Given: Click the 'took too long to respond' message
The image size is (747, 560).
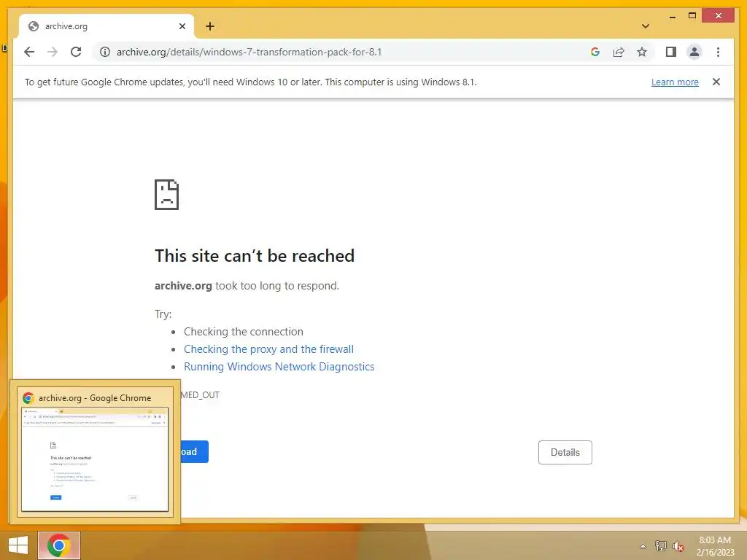Looking at the screenshot, I should pos(277,286).
